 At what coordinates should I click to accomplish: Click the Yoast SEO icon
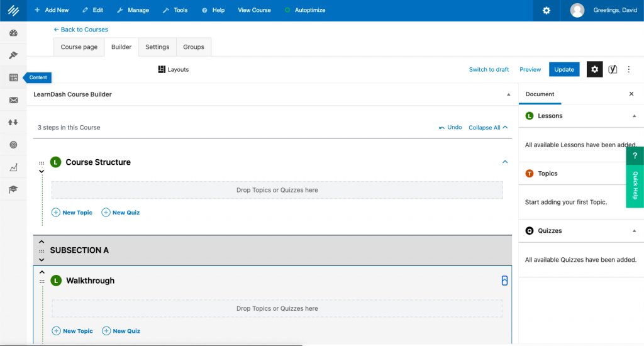click(613, 69)
